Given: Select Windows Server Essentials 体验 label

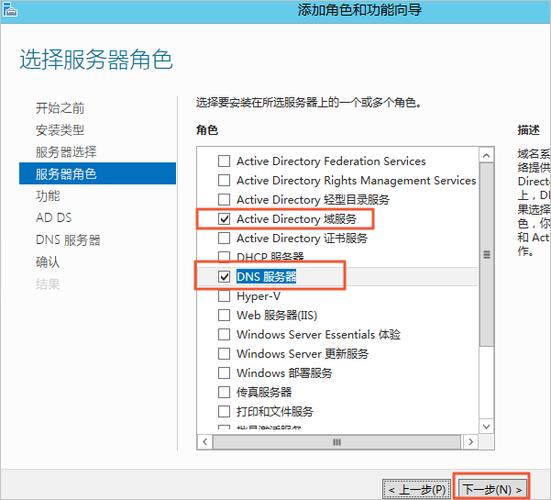Looking at the screenshot, I should (318, 334).
